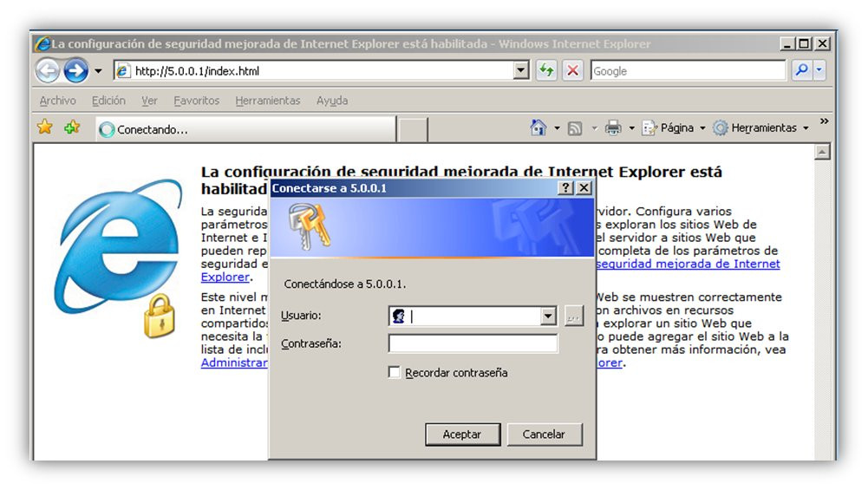This screenshot has width=868, height=490.
Task: Click inside the Google search box
Action: point(689,71)
